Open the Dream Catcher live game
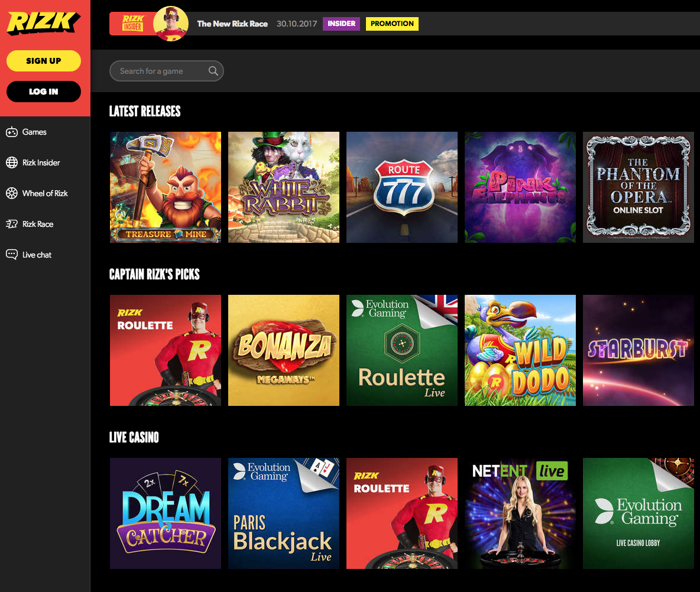700x592 pixels. [x=166, y=513]
